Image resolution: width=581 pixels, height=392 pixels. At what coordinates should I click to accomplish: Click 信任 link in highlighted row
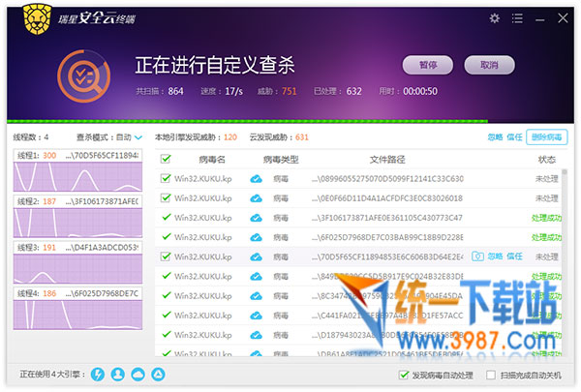click(x=514, y=256)
